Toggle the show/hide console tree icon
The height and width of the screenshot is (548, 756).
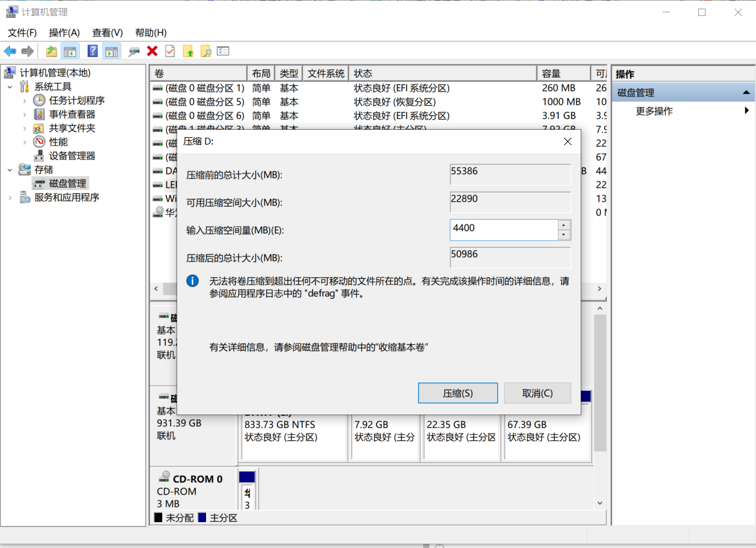click(70, 51)
